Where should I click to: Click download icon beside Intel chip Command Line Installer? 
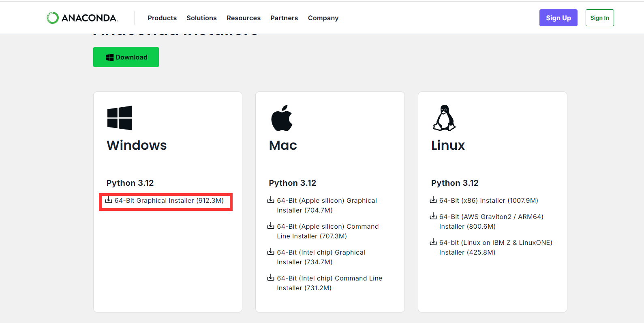[x=271, y=278]
